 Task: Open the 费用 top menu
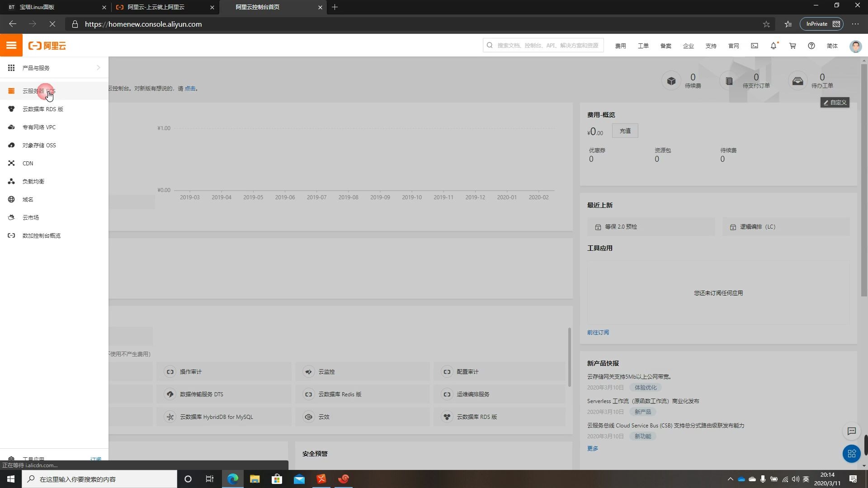[620, 46]
